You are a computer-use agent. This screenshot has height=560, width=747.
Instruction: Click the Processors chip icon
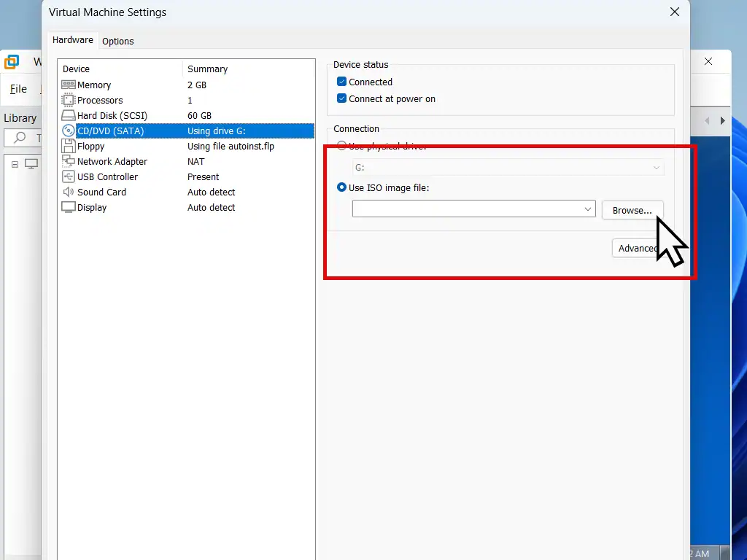[69, 101]
